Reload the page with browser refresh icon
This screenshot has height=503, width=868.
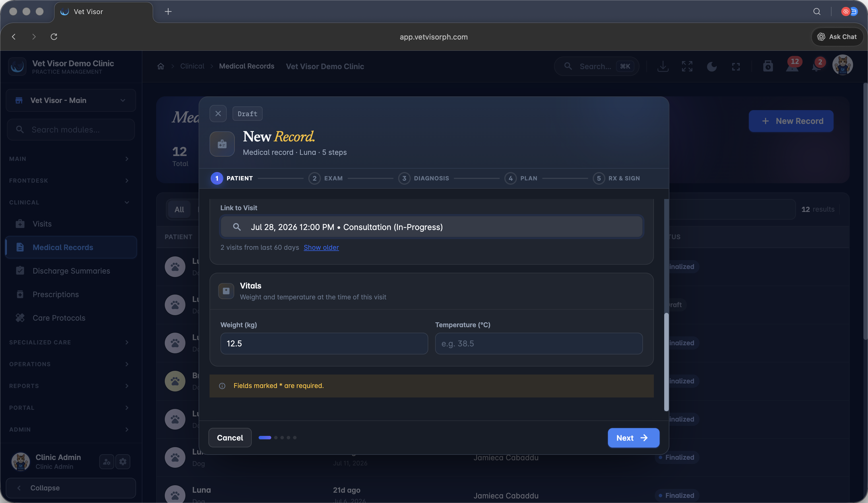pos(54,36)
